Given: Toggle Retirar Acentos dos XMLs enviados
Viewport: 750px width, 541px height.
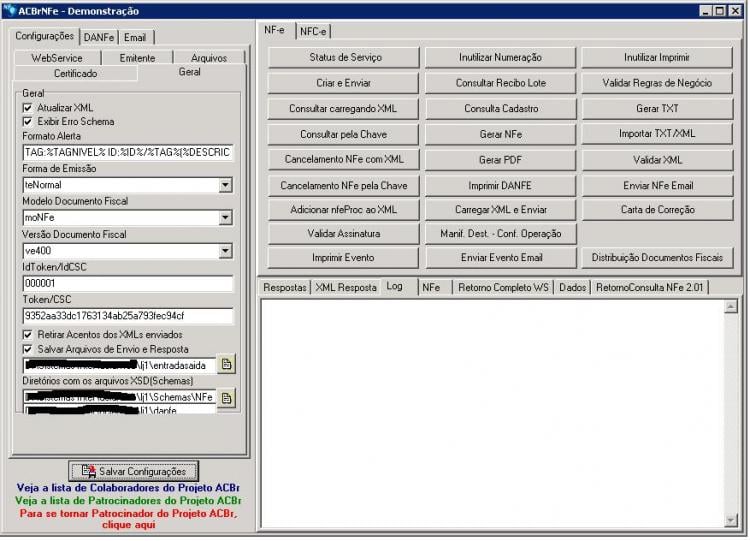Looking at the screenshot, I should [x=27, y=335].
